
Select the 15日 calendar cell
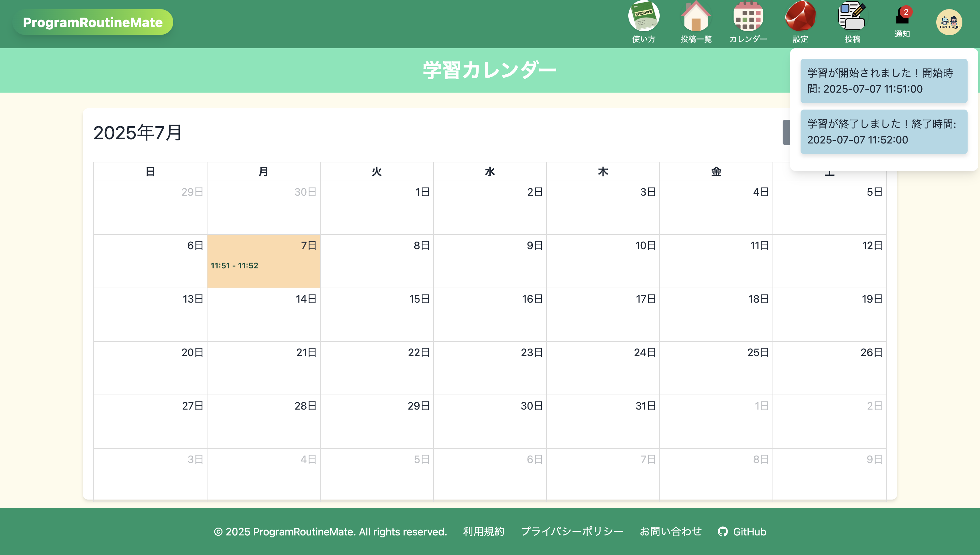coord(377,314)
